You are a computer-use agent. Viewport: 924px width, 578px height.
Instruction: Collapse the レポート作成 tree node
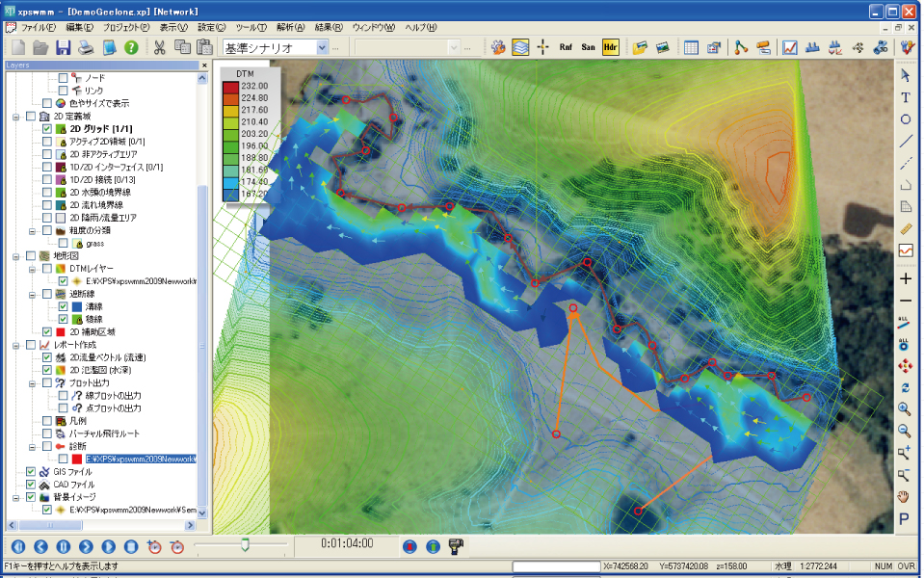[16, 344]
